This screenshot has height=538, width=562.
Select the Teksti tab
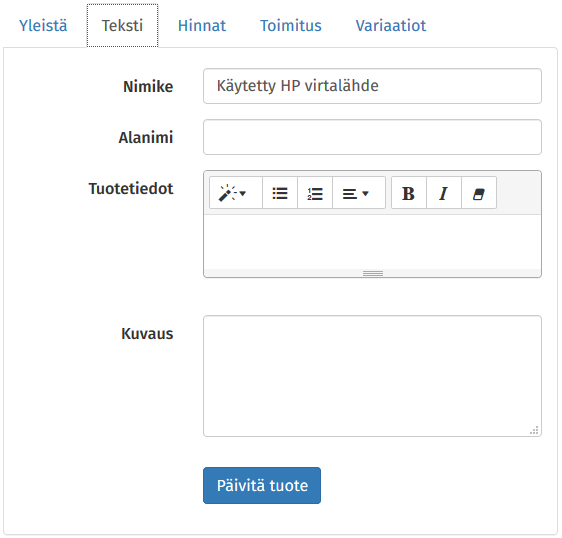(122, 26)
